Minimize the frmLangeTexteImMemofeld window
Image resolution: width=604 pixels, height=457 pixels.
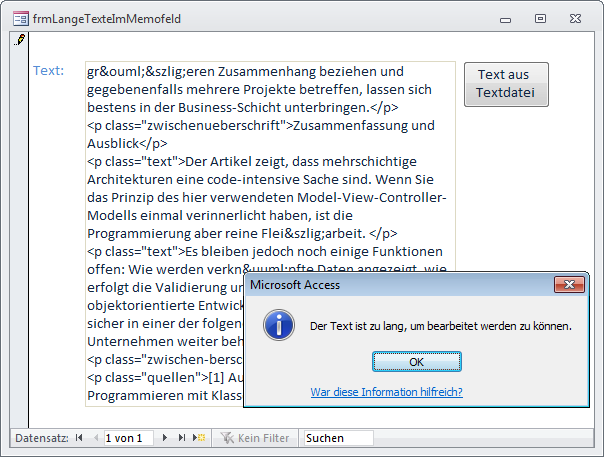[x=511, y=18]
